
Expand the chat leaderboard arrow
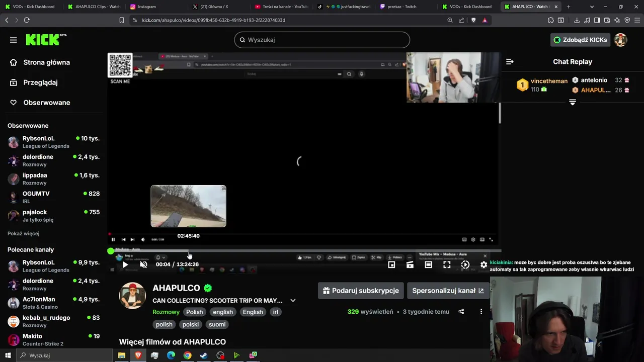(x=573, y=102)
